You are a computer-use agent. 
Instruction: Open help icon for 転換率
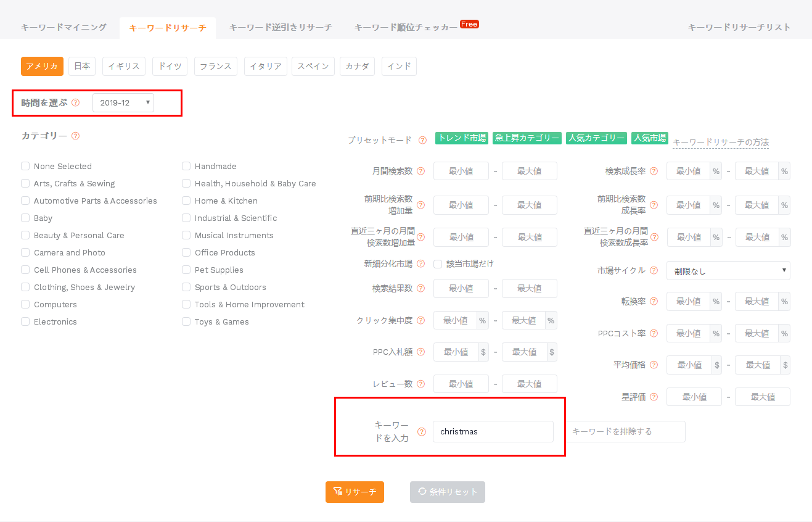[654, 301]
